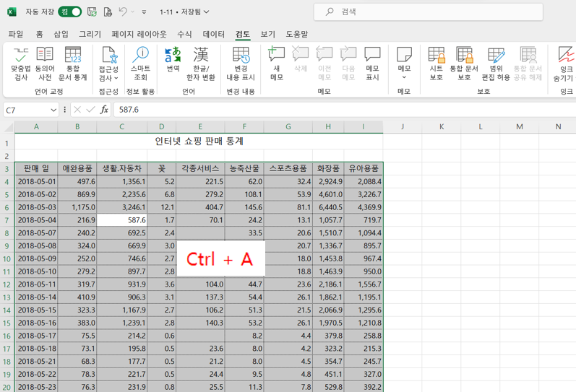This screenshot has height=392, width=576.
Task: Click the header cell 농축산물
Action: tap(244, 168)
